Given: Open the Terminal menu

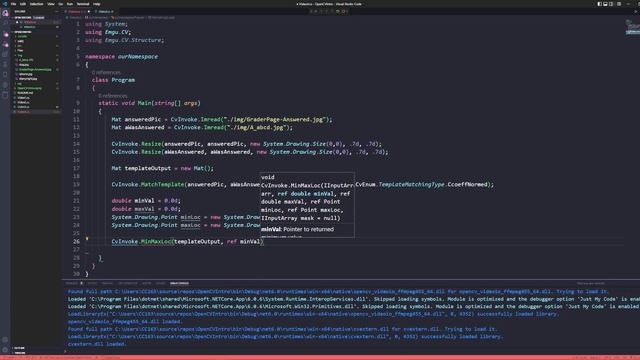Looking at the screenshot, I should 83,4.
